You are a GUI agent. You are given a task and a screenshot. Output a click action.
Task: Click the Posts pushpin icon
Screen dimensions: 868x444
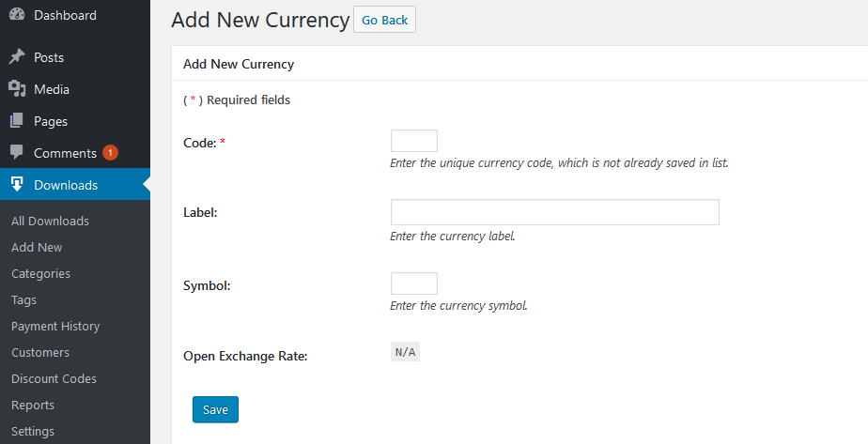[x=17, y=57]
